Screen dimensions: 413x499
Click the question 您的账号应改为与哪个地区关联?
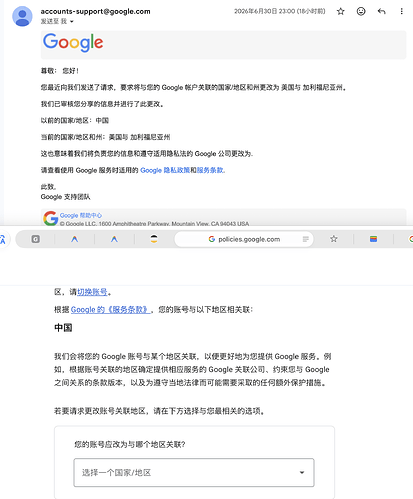coord(130,445)
